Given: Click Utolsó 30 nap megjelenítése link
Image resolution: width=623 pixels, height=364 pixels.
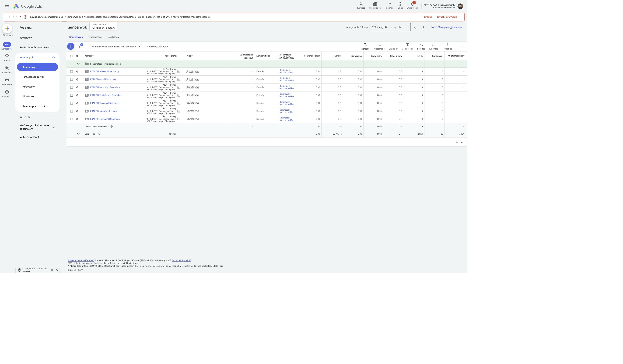Looking at the screenshot, I should 446,27.
